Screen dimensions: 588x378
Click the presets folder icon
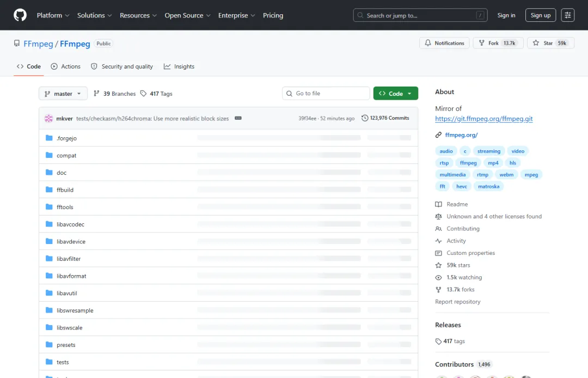[49, 345]
